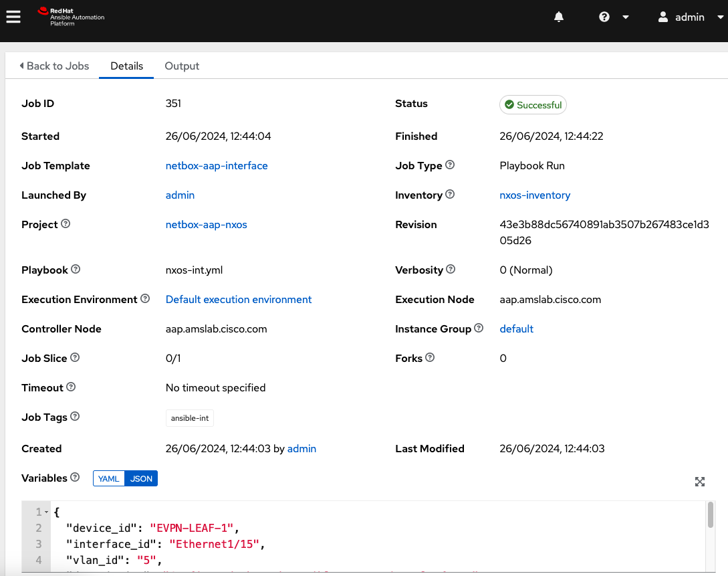
Task: Click the Last Modified time 26/06/2024, 12:44:03
Action: click(x=552, y=449)
